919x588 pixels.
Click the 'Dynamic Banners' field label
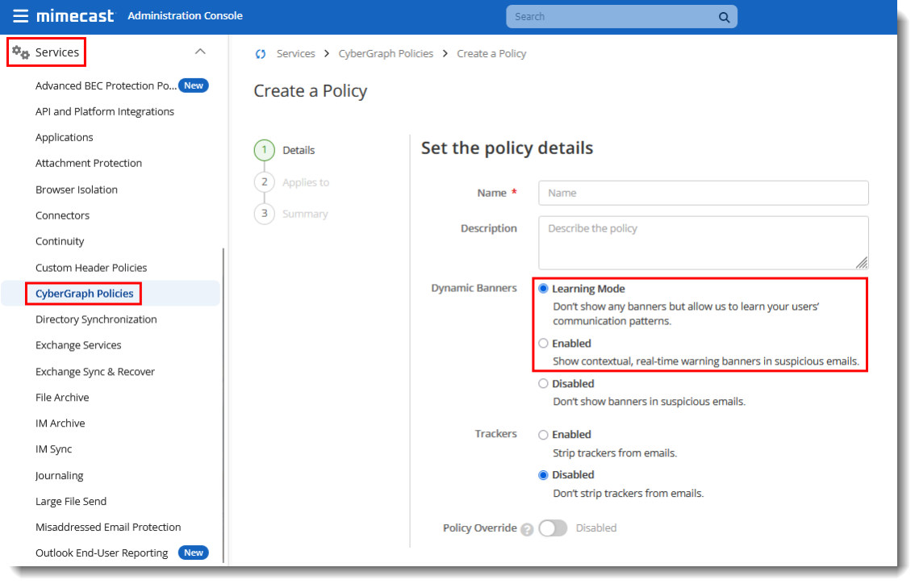(x=474, y=288)
